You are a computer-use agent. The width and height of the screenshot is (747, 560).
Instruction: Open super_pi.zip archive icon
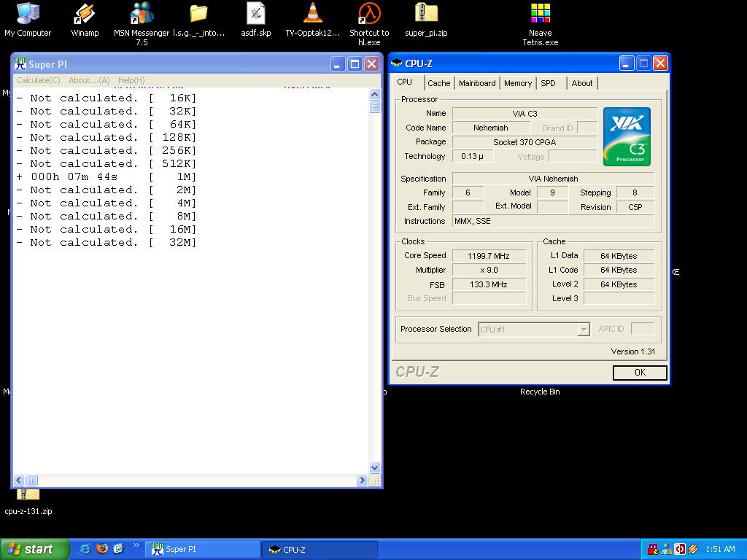point(426,20)
